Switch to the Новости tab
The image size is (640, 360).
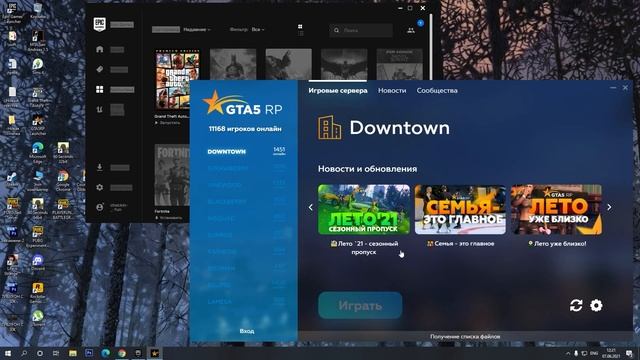392,91
